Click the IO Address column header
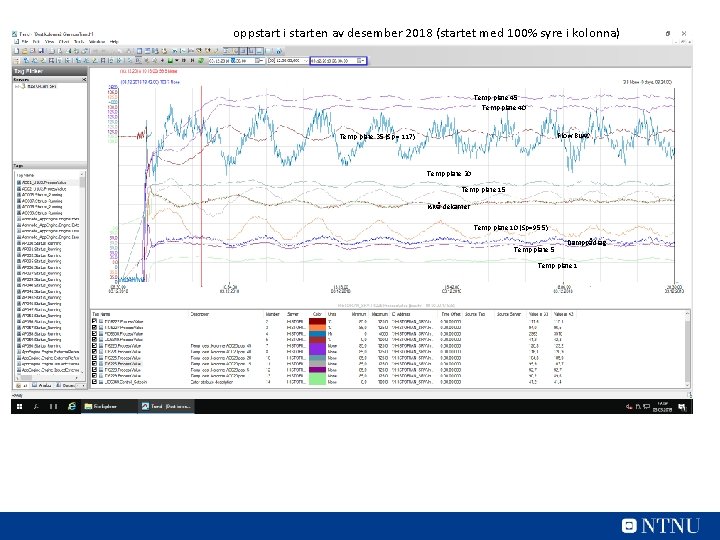 400,314
